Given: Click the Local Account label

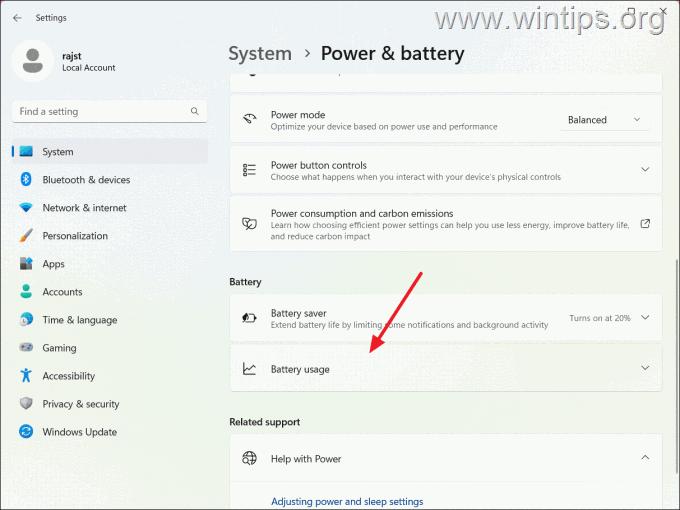Looking at the screenshot, I should coord(88,68).
